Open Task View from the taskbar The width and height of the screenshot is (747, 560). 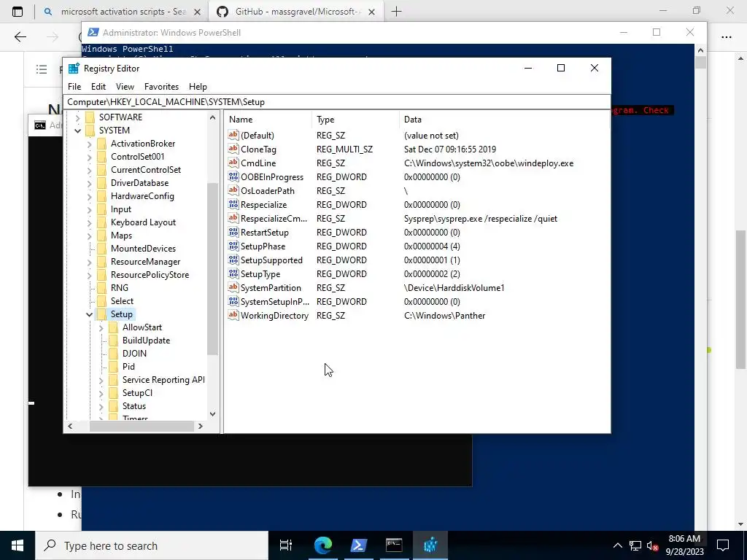click(286, 545)
